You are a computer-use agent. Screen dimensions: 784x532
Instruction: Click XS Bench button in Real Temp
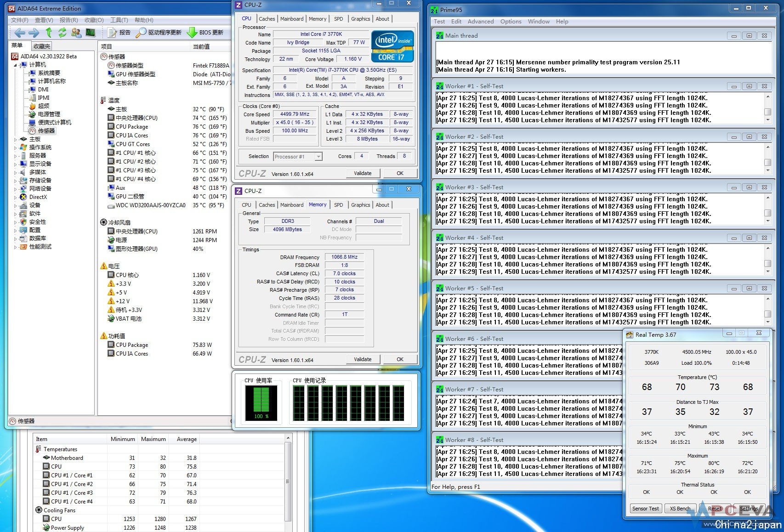click(x=680, y=509)
